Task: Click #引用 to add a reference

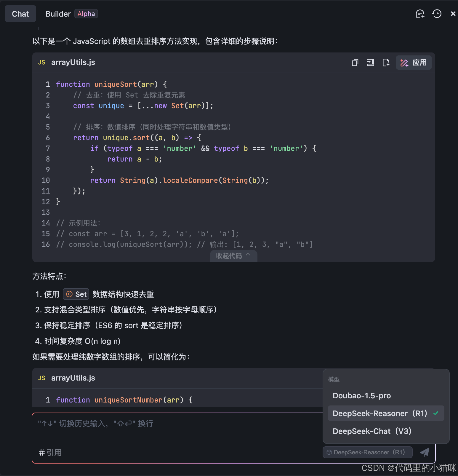Action: pos(50,453)
